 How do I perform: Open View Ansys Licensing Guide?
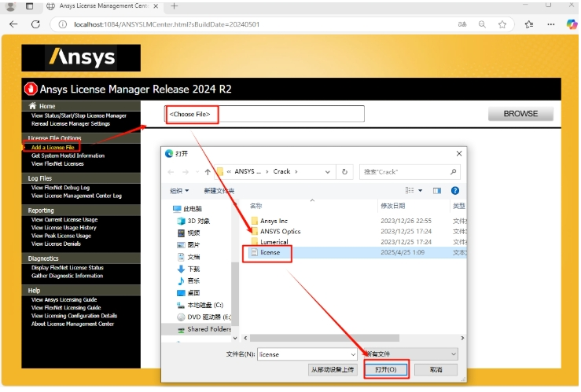(64, 300)
